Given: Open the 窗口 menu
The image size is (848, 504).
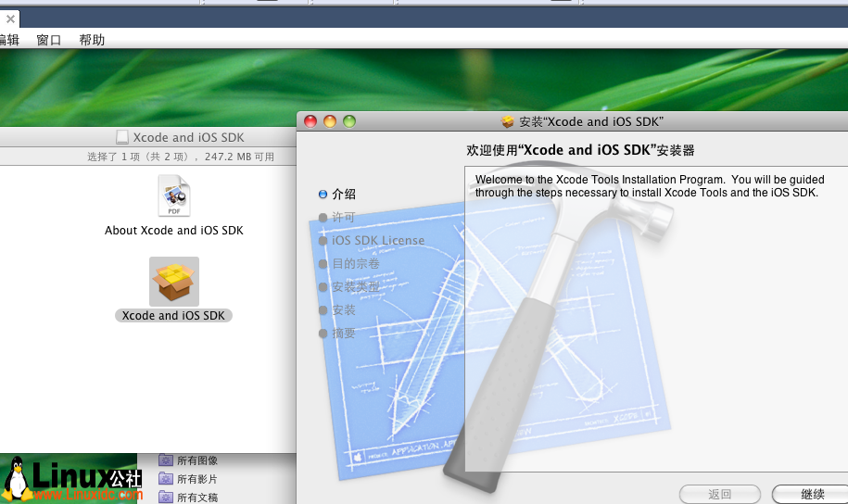Looking at the screenshot, I should coord(49,40).
